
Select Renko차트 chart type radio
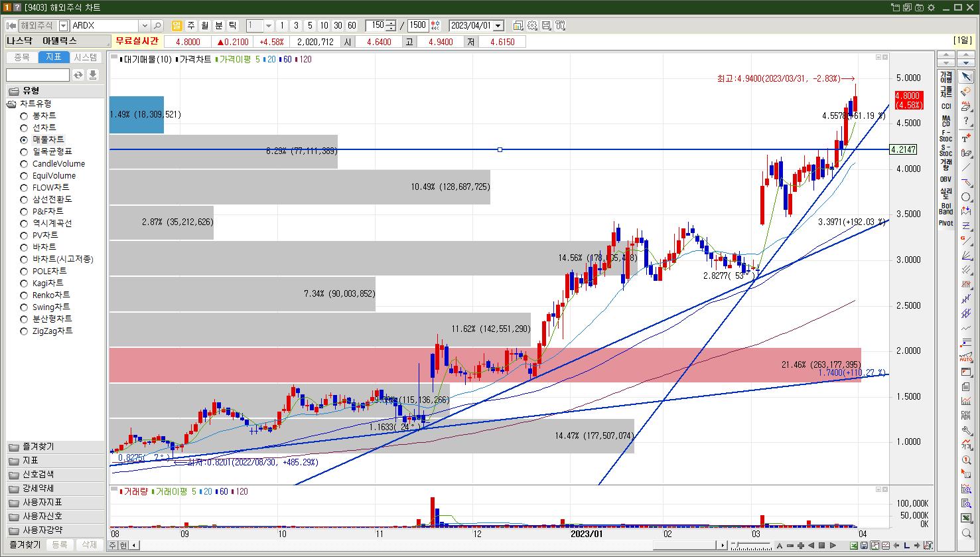(24, 295)
